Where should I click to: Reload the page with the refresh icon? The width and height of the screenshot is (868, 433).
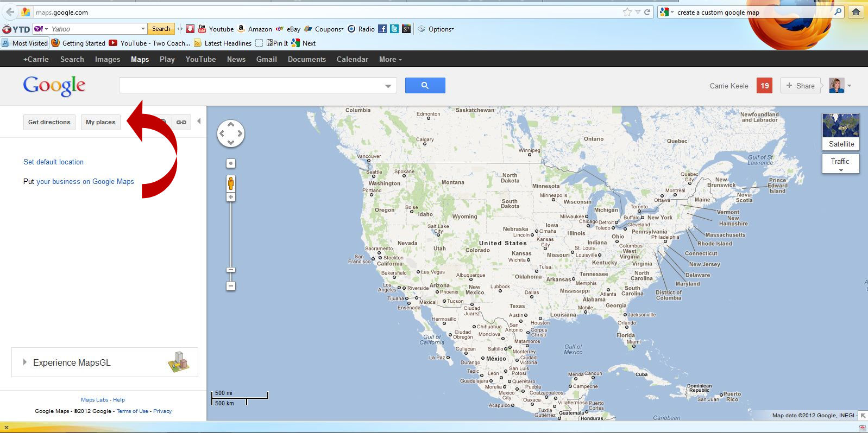pos(647,12)
